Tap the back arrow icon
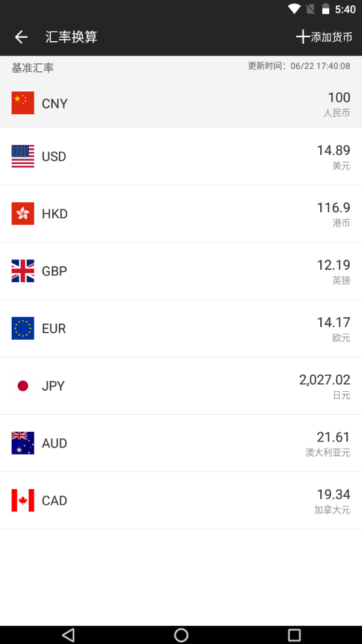This screenshot has height=644, width=362. tap(21, 37)
